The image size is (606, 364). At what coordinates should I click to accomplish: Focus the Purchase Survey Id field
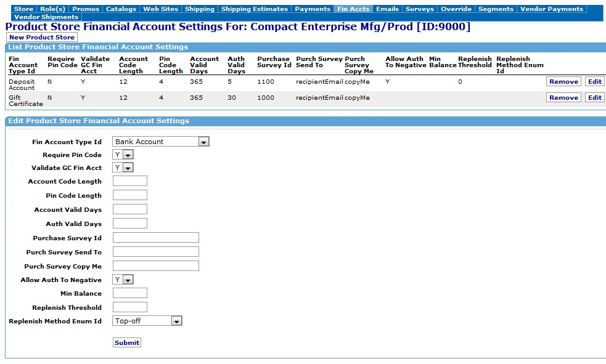156,238
